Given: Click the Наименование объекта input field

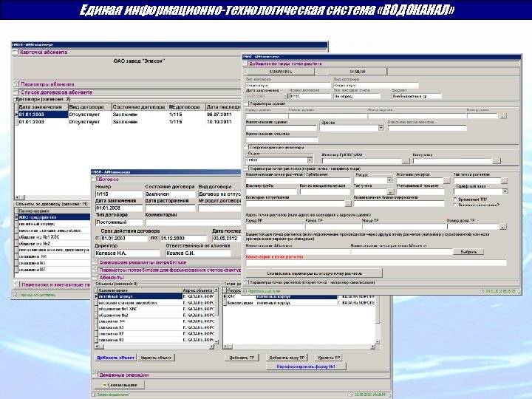Looking at the screenshot, I should [282, 140].
